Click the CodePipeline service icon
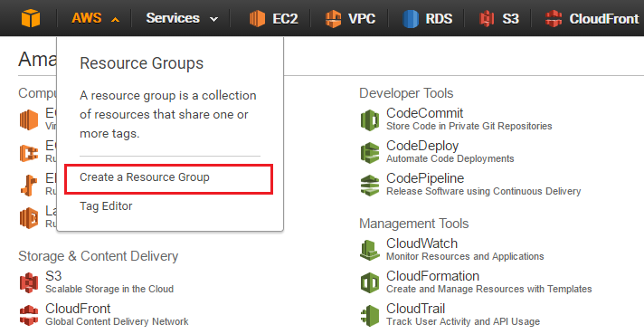Viewport: 644px width, 334px height. [x=370, y=186]
